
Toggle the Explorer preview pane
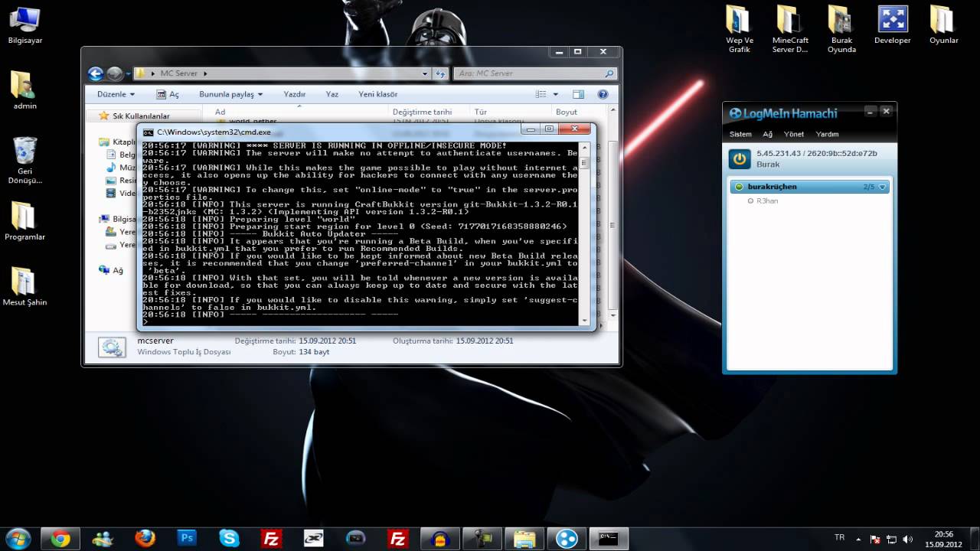pyautogui.click(x=578, y=94)
